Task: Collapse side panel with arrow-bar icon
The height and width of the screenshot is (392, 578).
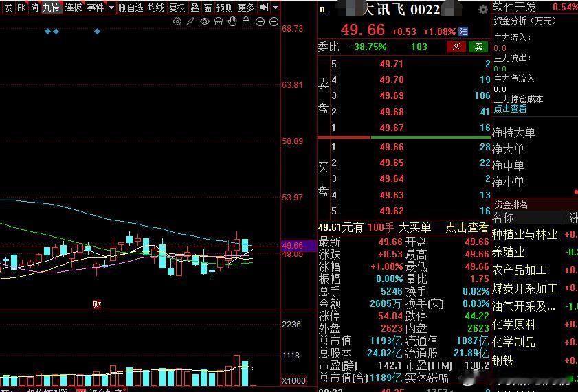Action: 264,7
